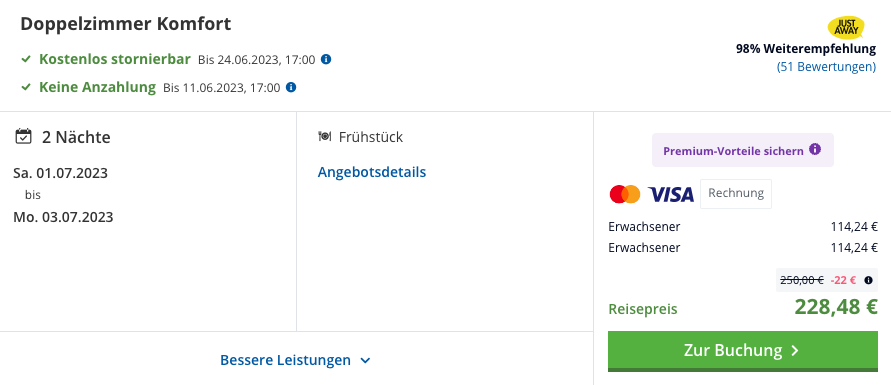Click the Just Away logo badge
The width and height of the screenshot is (891, 385).
tap(846, 27)
